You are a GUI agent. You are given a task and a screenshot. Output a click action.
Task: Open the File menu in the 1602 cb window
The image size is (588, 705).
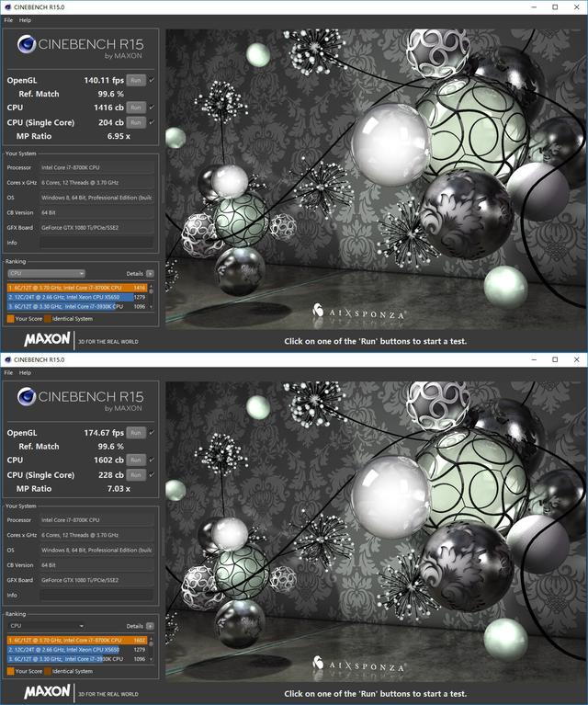tap(8, 373)
